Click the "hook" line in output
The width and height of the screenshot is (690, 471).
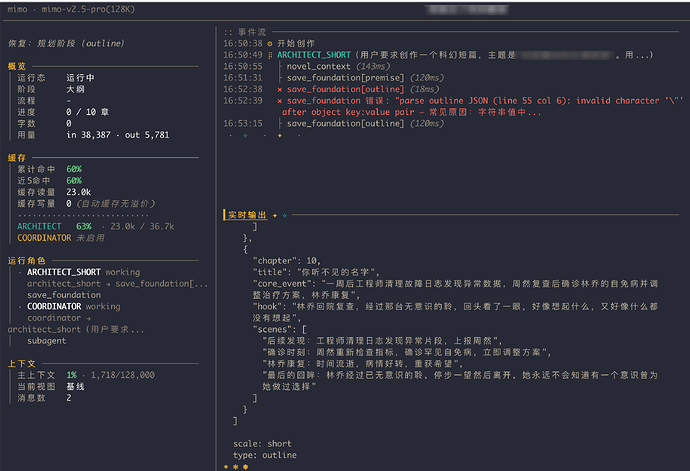455,313
